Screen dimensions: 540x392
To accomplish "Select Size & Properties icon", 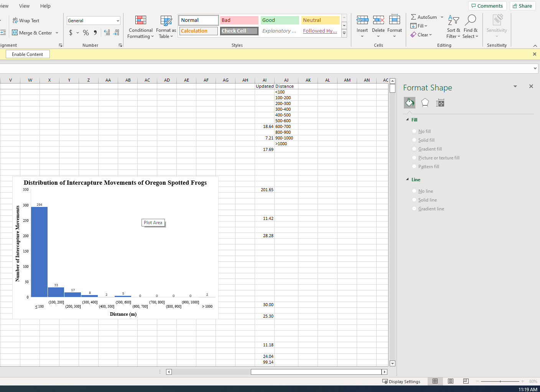I will point(440,103).
